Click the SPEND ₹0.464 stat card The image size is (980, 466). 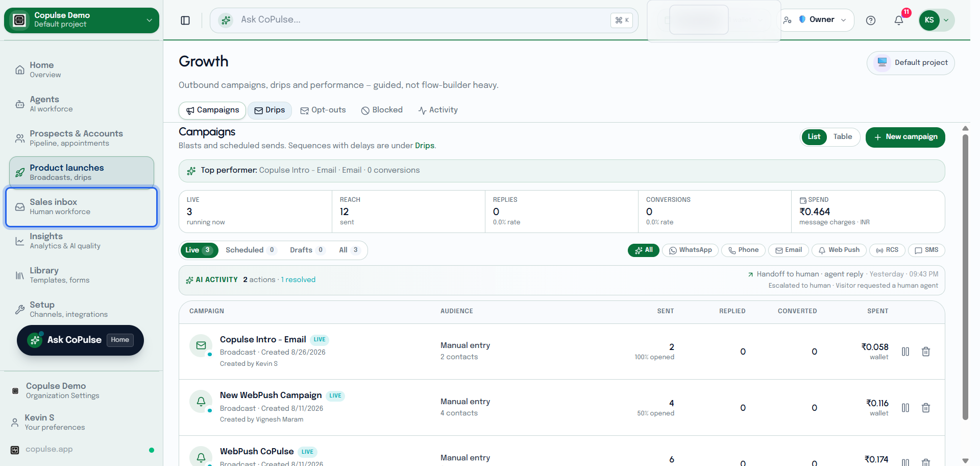868,212
